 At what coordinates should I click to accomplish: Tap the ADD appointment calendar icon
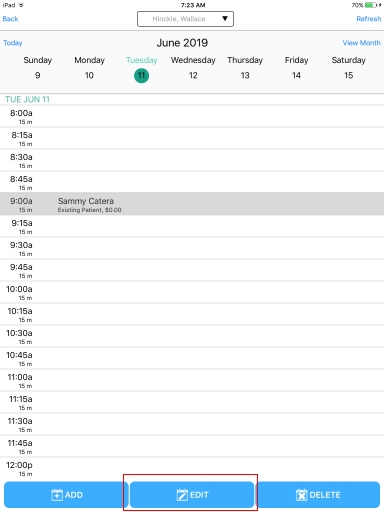pyautogui.click(x=57, y=495)
